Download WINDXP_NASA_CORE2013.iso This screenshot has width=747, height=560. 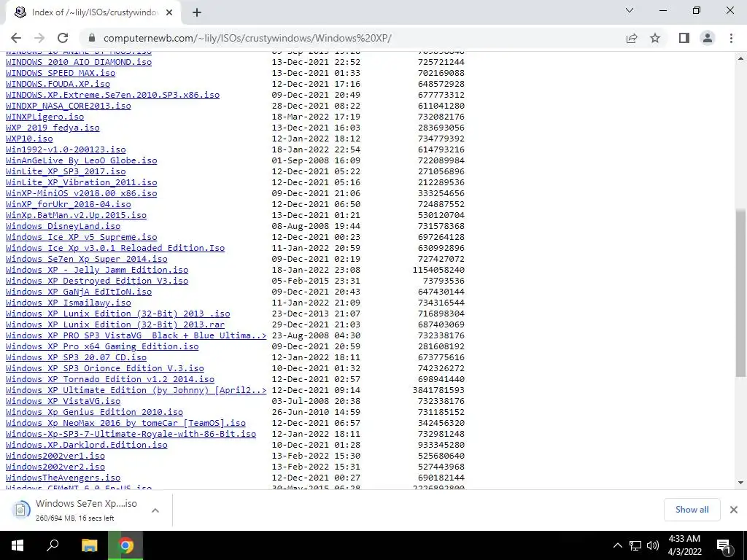[x=68, y=106]
